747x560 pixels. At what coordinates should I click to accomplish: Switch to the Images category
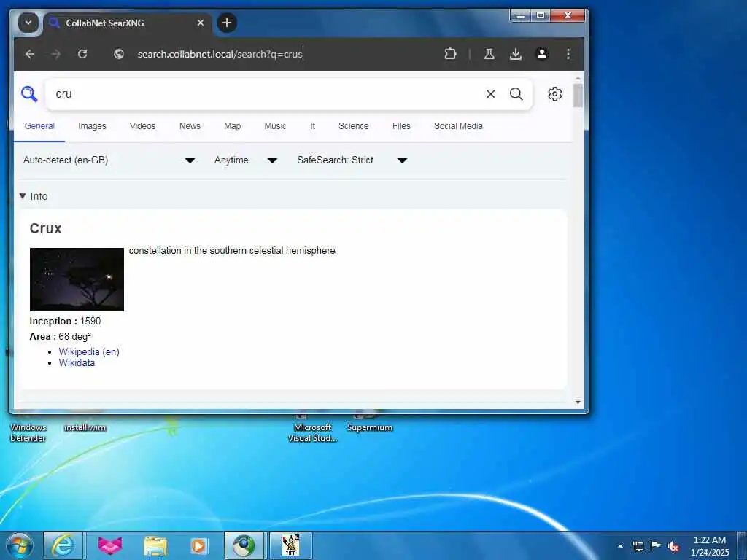(92, 126)
